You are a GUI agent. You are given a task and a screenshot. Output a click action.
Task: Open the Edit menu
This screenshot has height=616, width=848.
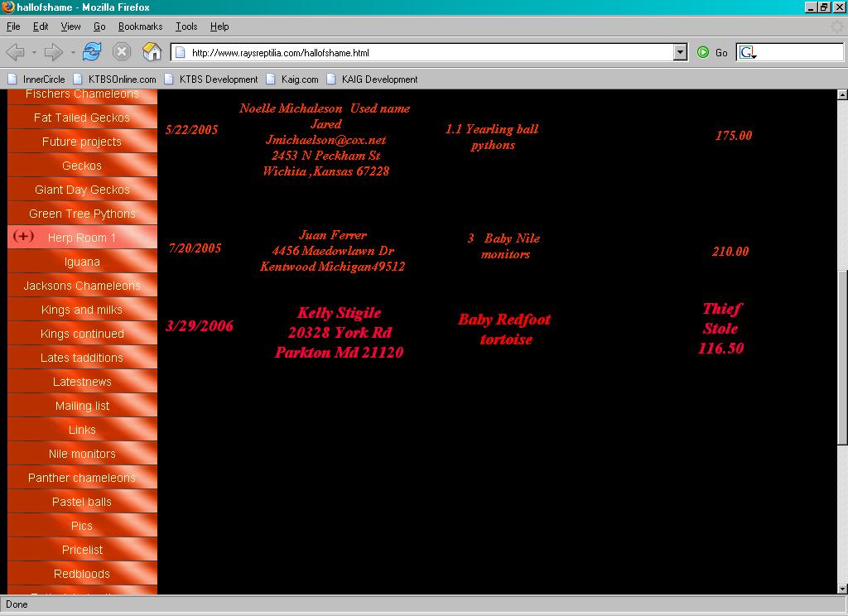41,26
